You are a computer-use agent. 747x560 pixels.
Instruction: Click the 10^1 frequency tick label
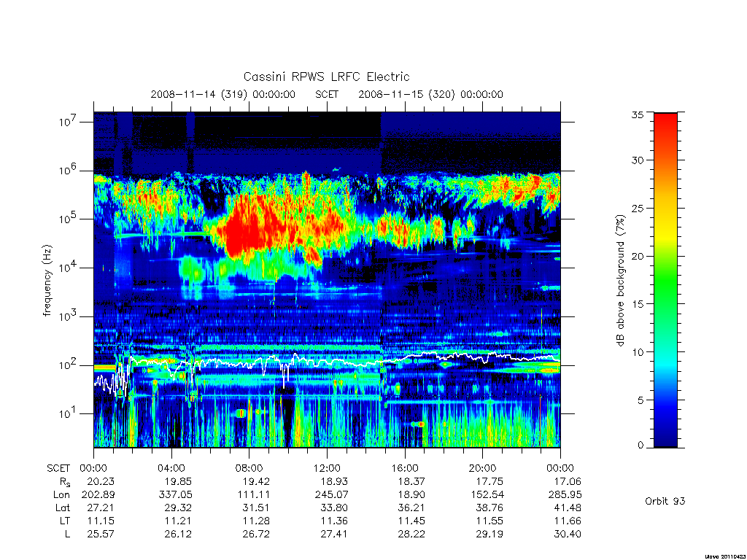(68, 413)
